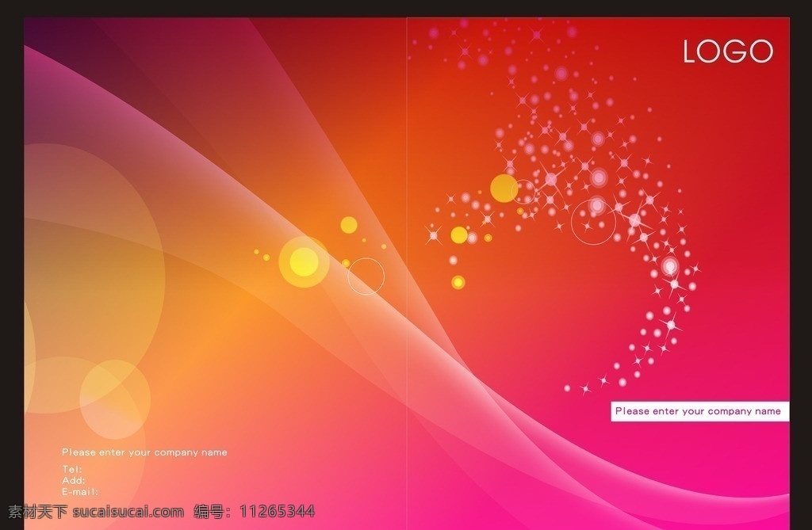
Task: Click the LOGO text at top right
Action: 728,51
